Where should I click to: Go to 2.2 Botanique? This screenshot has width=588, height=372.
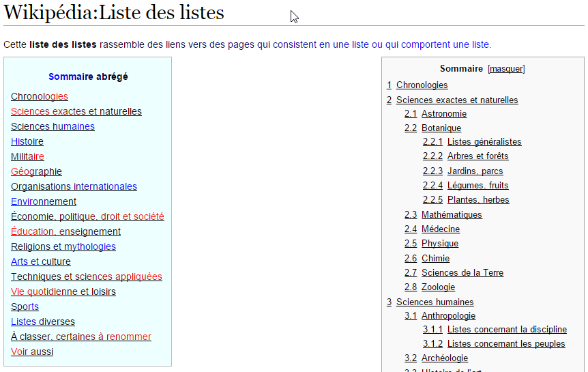tap(432, 128)
